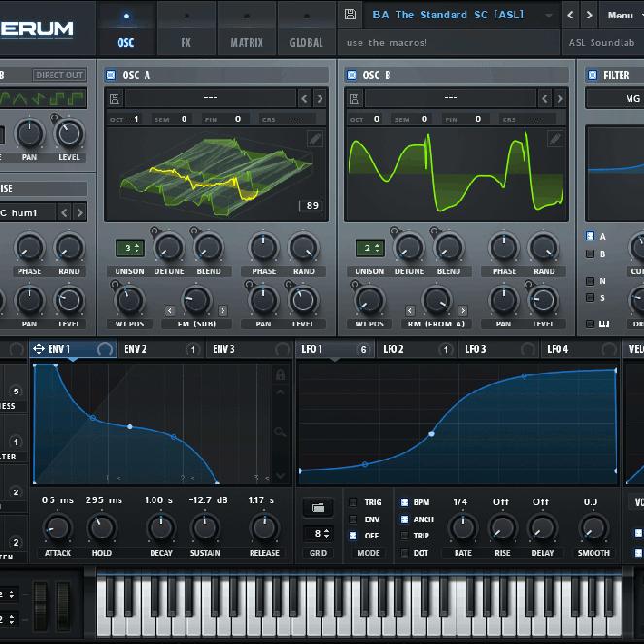Screen dimensions: 644x644
Task: Click the envelope scroll up chevron
Action: [280, 392]
